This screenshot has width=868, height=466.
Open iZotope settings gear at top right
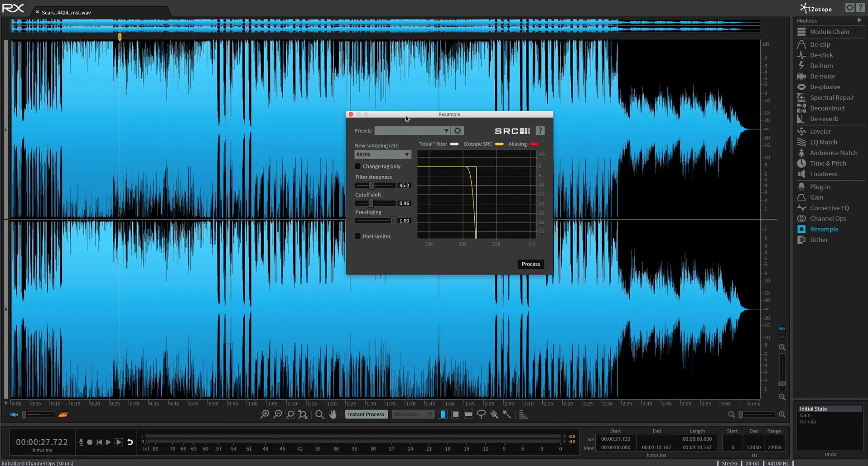point(850,8)
